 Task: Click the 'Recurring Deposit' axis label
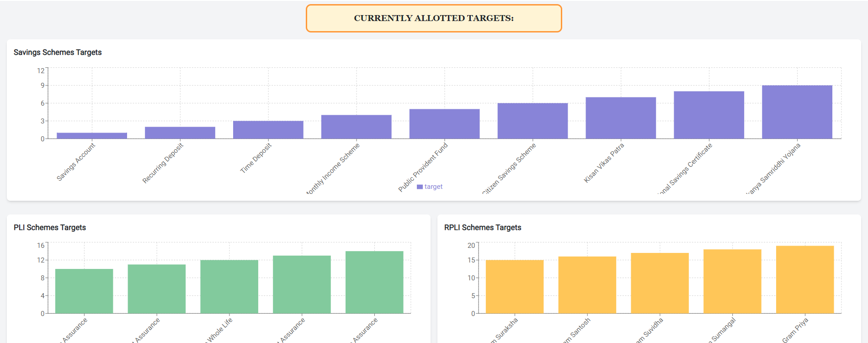pyautogui.click(x=163, y=163)
